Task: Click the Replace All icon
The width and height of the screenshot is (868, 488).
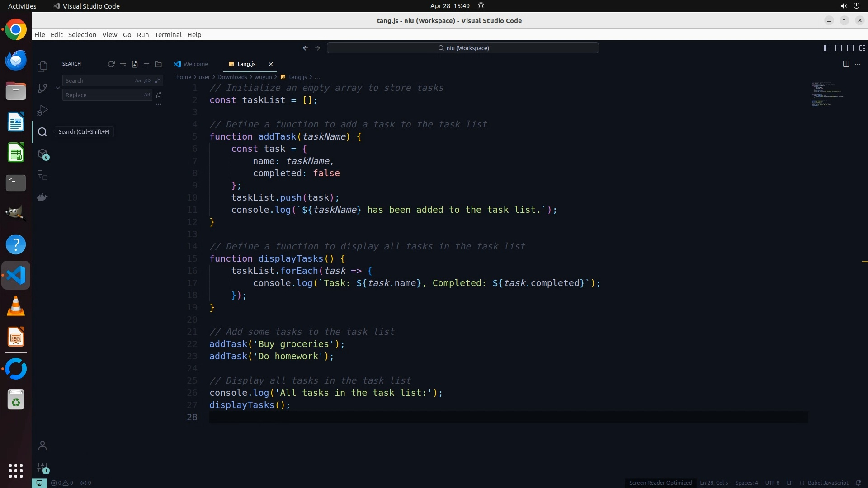Action: click(x=159, y=95)
